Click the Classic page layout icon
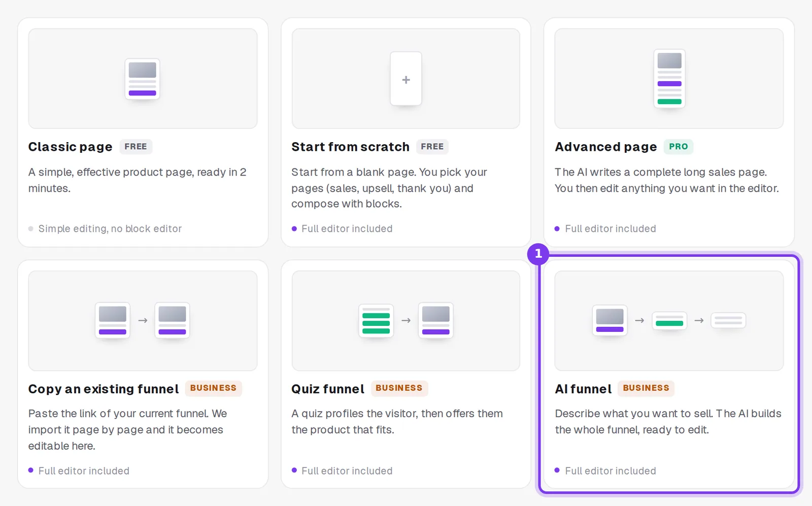 tap(143, 79)
